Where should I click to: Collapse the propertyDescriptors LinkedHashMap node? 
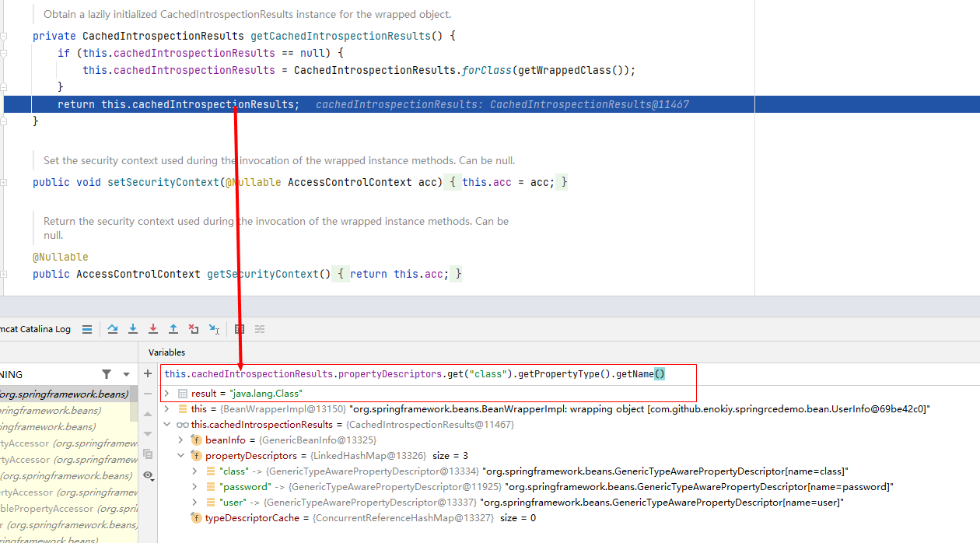point(181,456)
